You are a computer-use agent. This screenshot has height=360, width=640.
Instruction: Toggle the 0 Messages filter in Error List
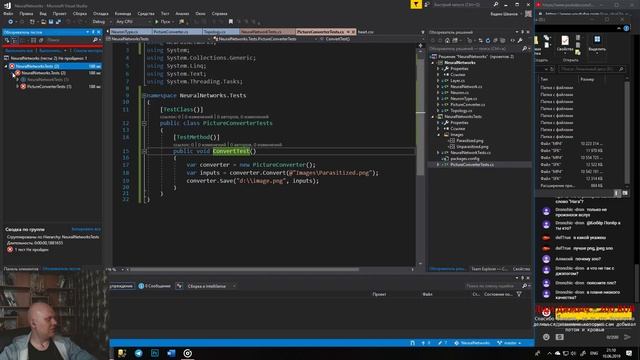click(154, 286)
